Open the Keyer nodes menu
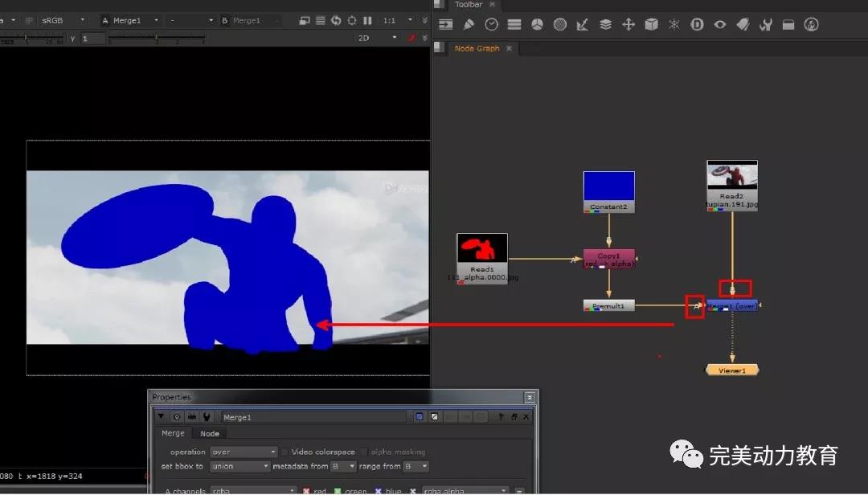Image resolution: width=868 pixels, height=495 pixels. (x=583, y=24)
